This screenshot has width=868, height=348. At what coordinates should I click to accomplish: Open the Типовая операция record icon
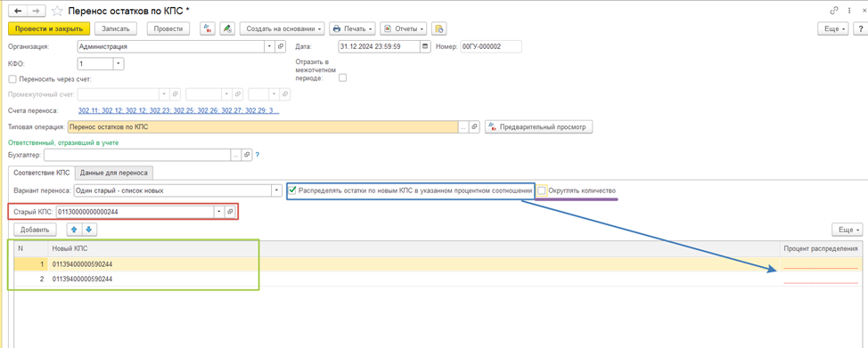pyautogui.click(x=474, y=126)
